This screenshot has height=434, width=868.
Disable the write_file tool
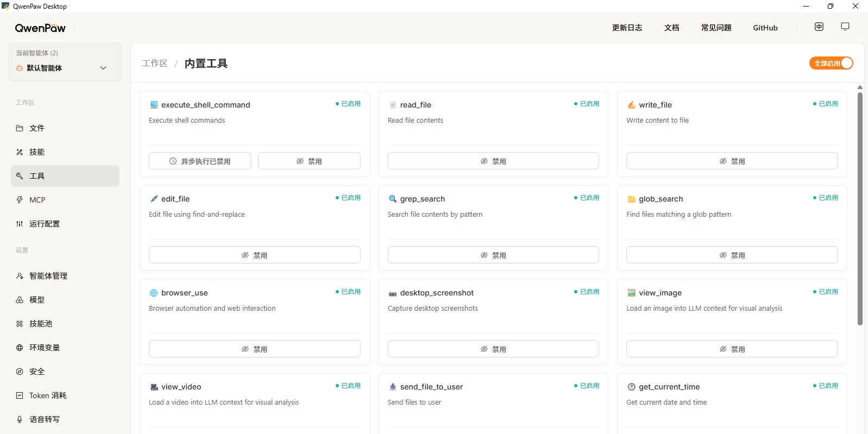[732, 161]
